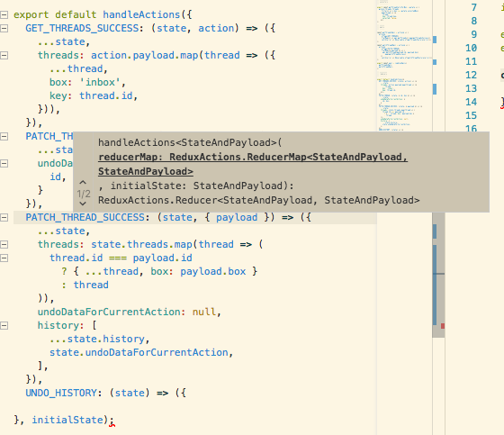This screenshot has height=435, width=504.
Task: Click the red error squiggle after semicolon
Action: pos(112,425)
